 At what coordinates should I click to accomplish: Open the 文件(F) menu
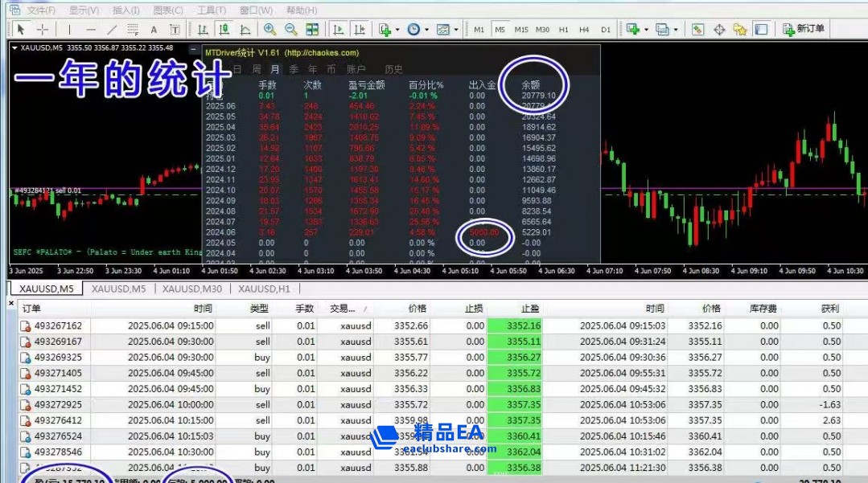pos(41,10)
